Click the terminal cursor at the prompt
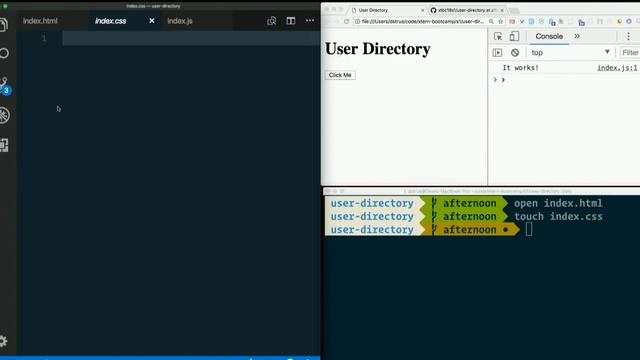Screen dimensions: 640x360 pyautogui.click(x=529, y=229)
